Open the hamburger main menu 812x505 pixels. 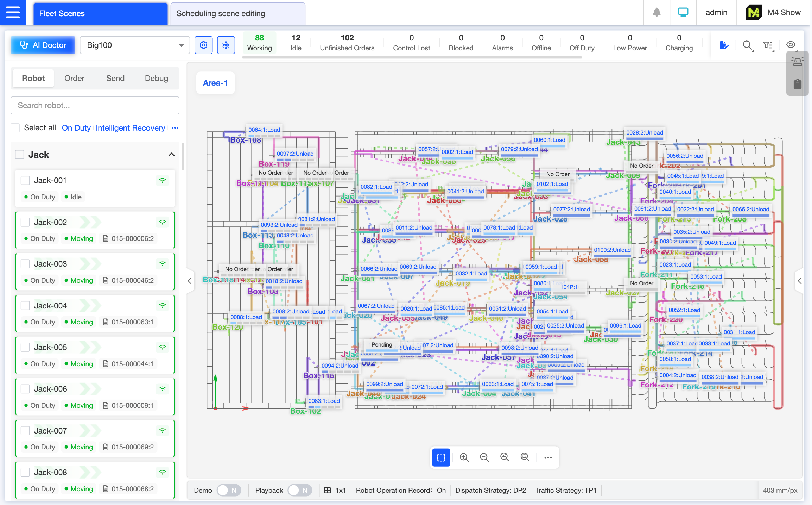click(13, 13)
